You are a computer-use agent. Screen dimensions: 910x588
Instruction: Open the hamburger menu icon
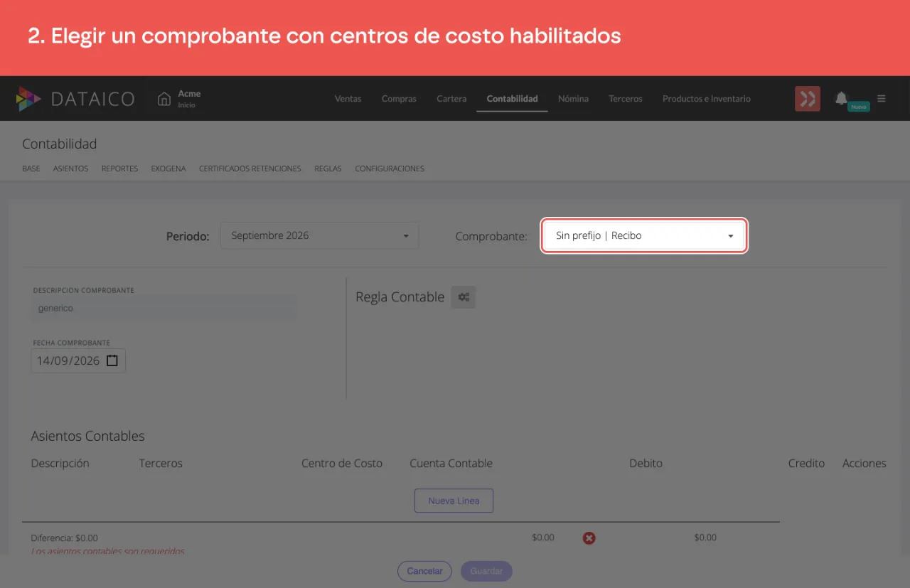[882, 98]
